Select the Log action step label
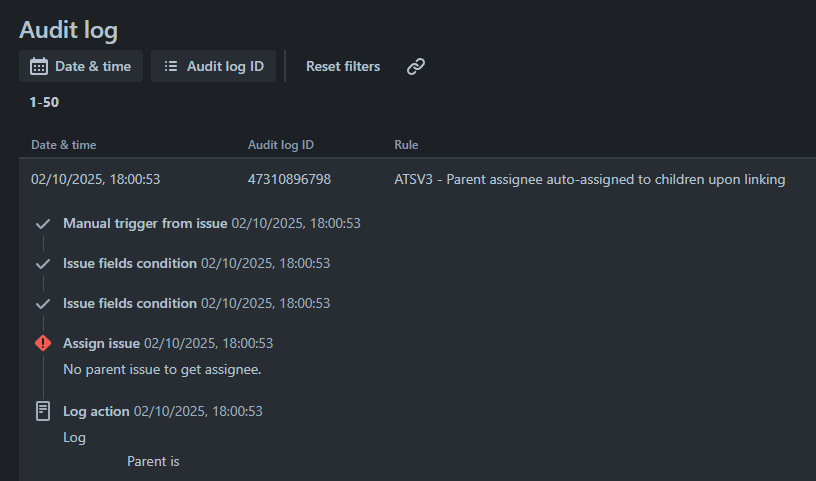This screenshot has width=816, height=481. pos(96,411)
